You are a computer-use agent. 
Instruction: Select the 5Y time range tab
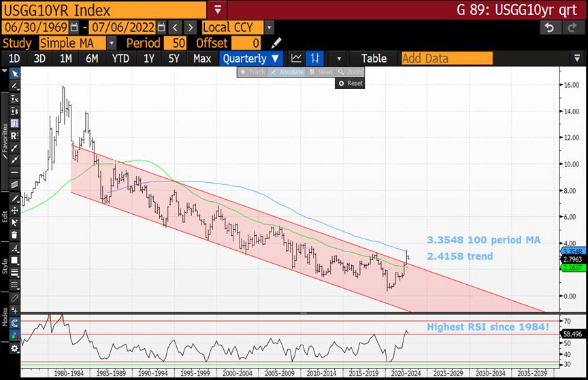point(174,58)
